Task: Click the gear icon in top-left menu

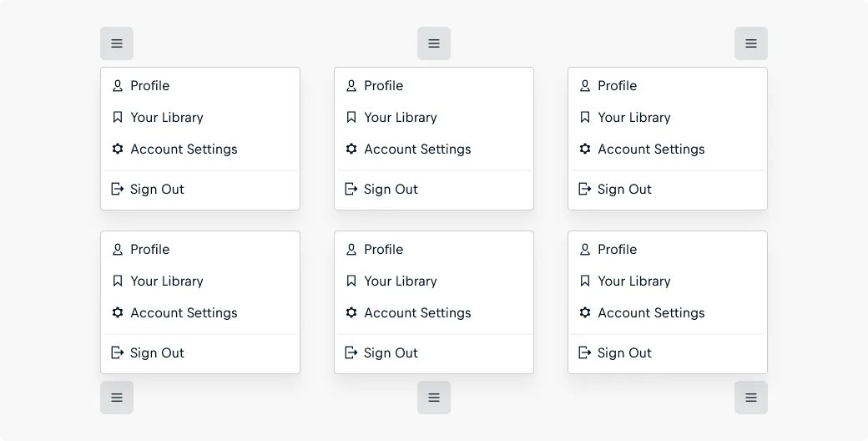Action: click(118, 149)
